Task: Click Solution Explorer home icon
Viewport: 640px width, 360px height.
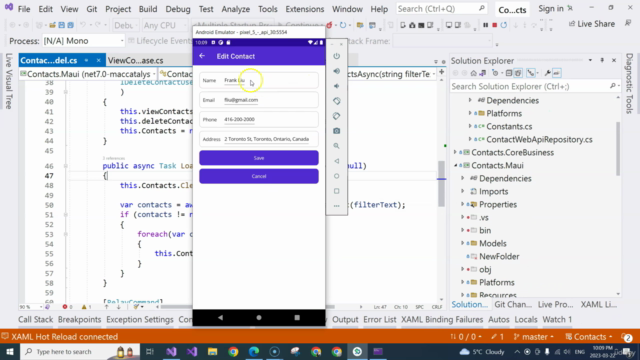Action: [x=473, y=73]
